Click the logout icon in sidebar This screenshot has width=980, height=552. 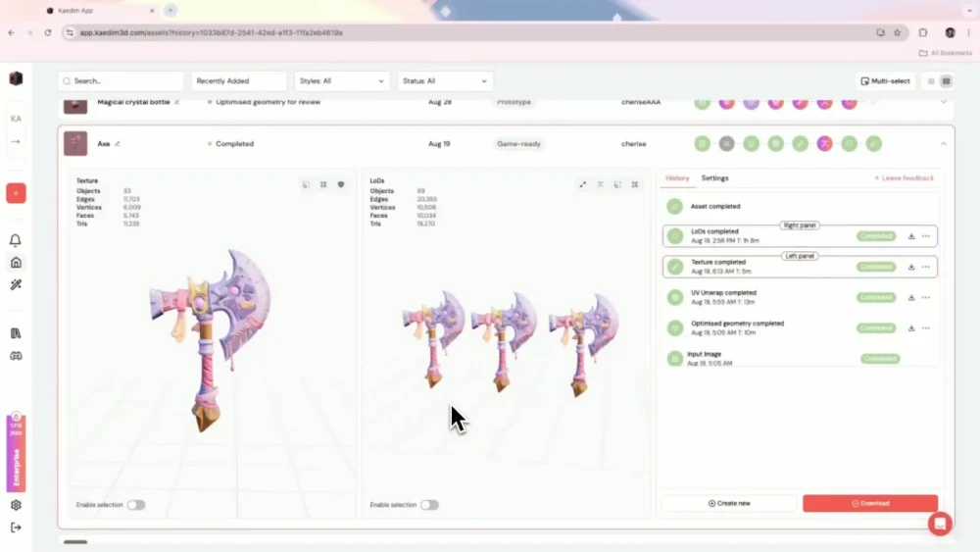(16, 527)
